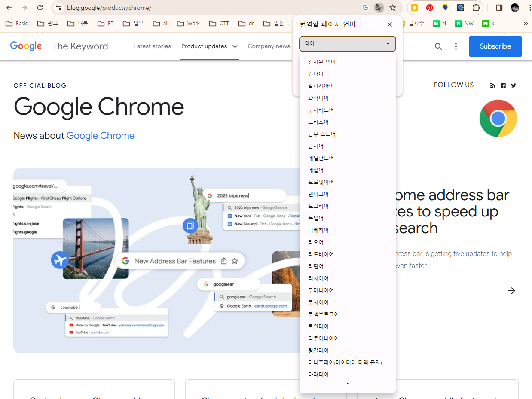Open the 광고 bookmark folder
The width and height of the screenshot is (532, 399).
(x=48, y=24)
